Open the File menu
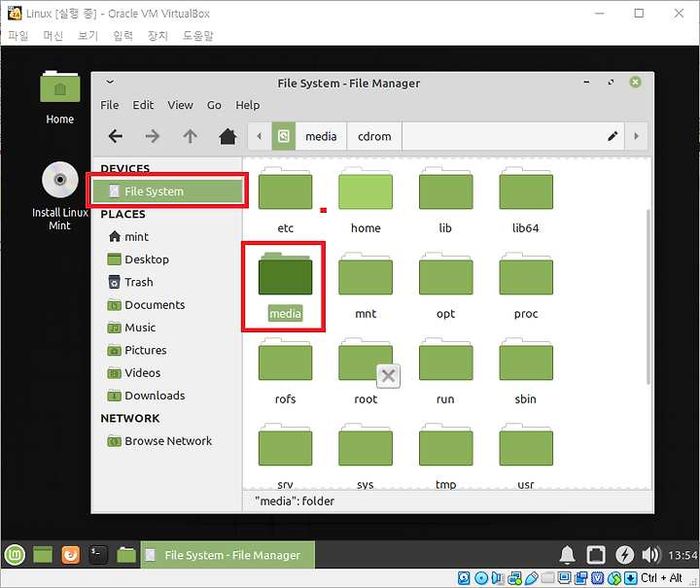This screenshot has width=700, height=588. (109, 105)
